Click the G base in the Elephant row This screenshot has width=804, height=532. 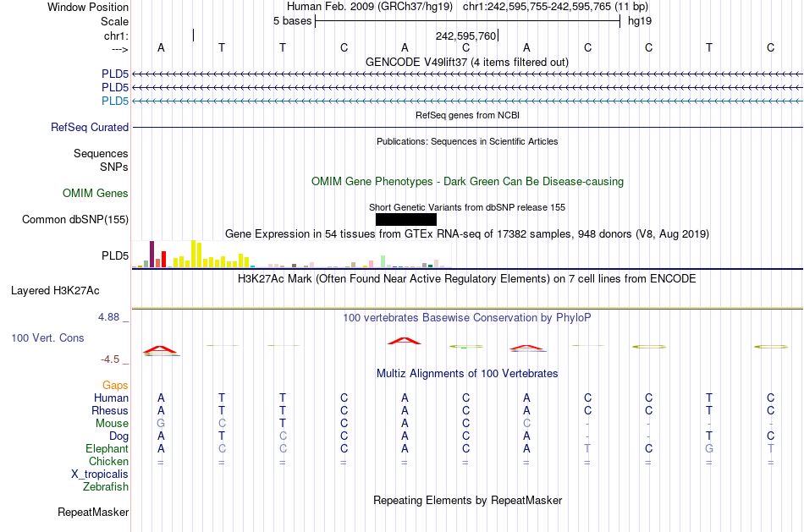point(709,449)
